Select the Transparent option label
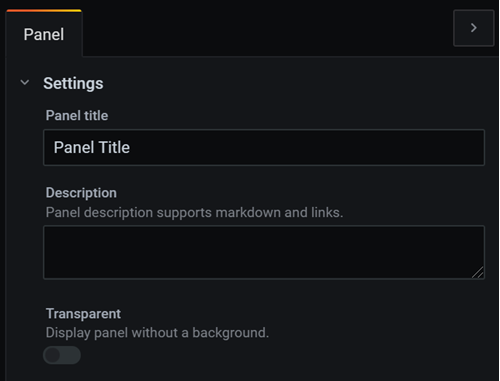Image resolution: width=500 pixels, height=381 pixels. [x=83, y=314]
